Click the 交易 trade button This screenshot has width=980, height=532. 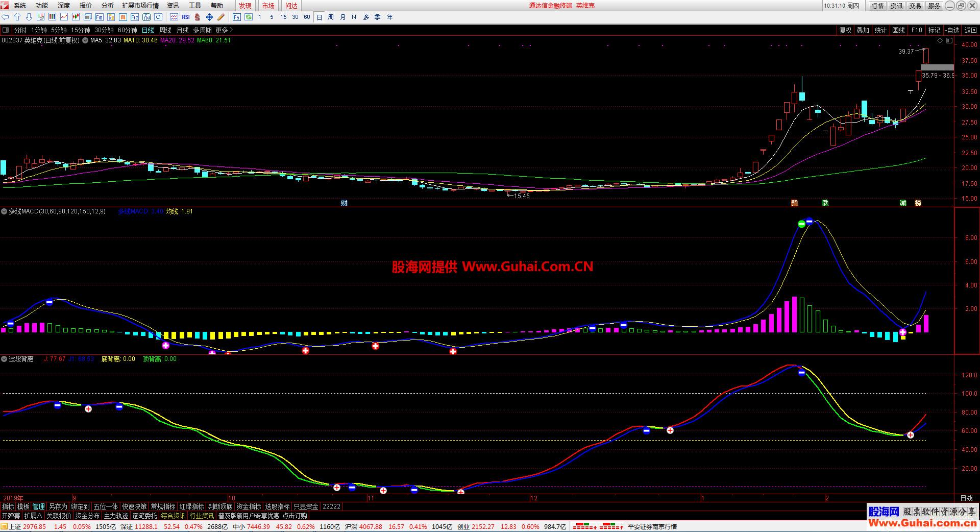pos(915,6)
